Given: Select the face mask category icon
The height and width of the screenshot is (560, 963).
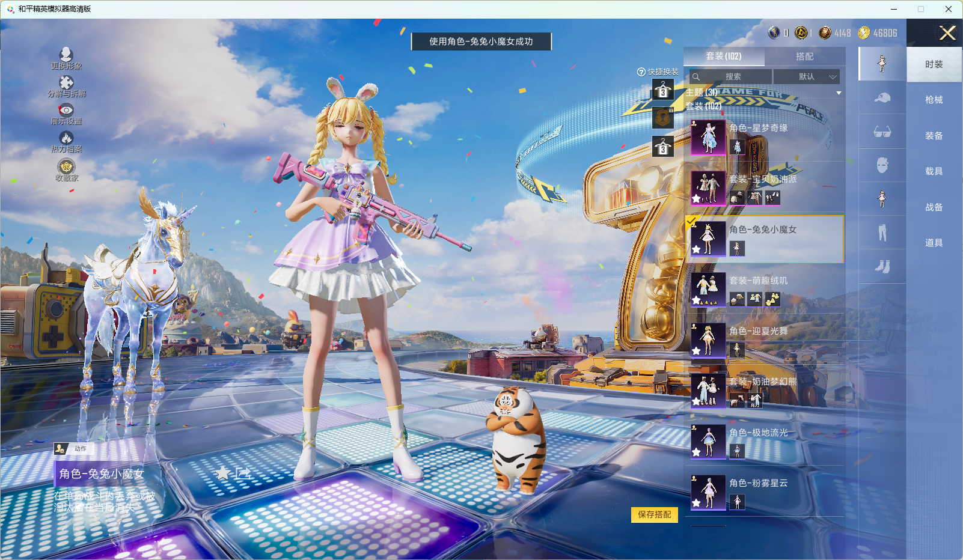Looking at the screenshot, I should click(x=882, y=165).
